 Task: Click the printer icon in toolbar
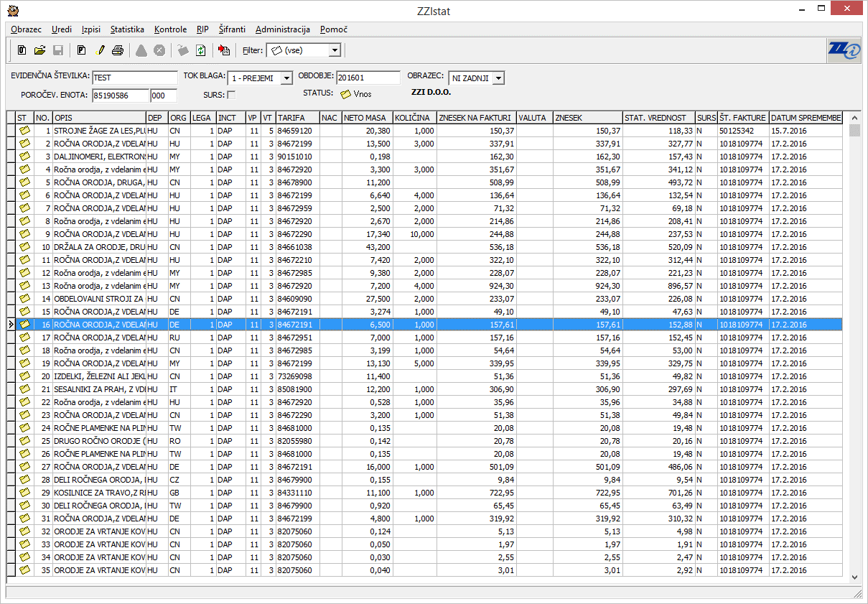(118, 50)
